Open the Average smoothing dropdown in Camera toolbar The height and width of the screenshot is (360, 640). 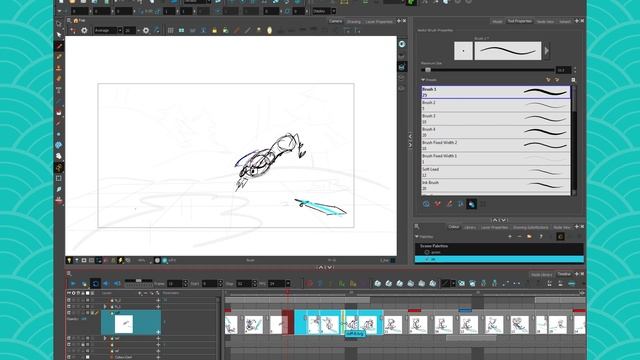[x=120, y=30]
